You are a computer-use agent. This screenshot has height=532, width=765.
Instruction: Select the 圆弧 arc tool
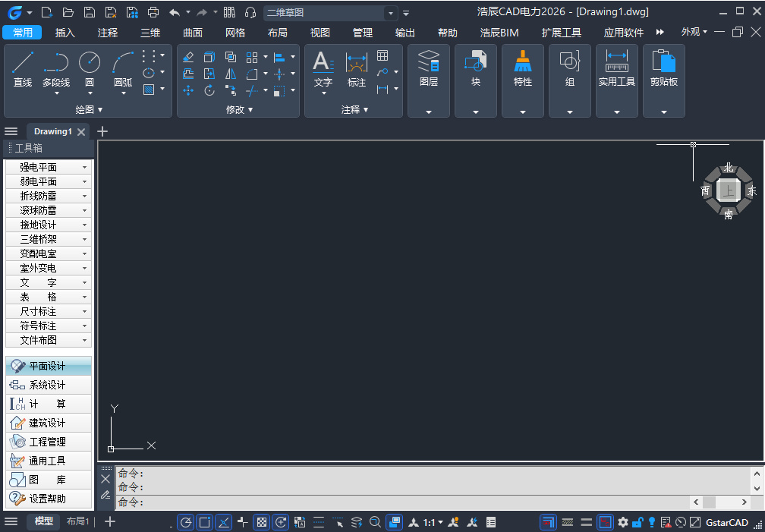click(x=123, y=69)
